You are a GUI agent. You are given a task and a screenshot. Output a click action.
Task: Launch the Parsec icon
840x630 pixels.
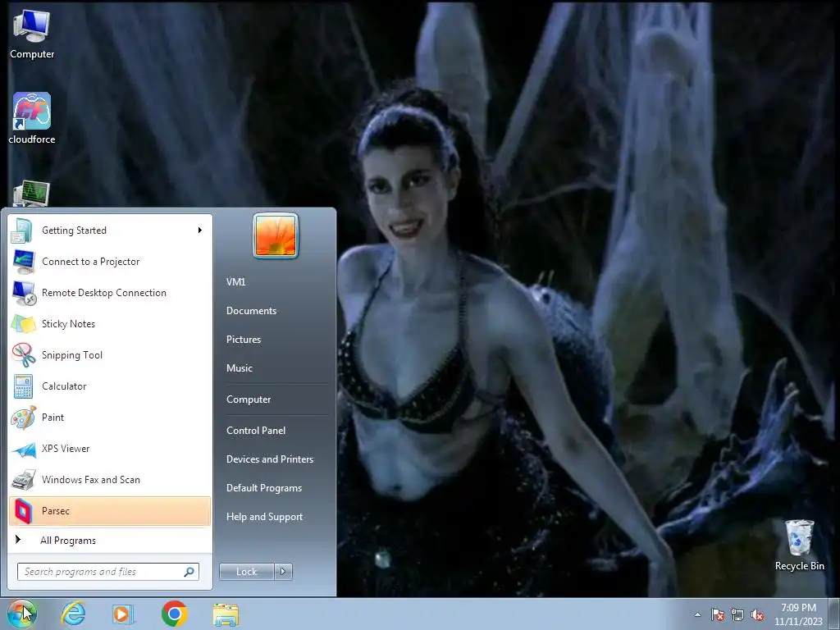tap(24, 511)
